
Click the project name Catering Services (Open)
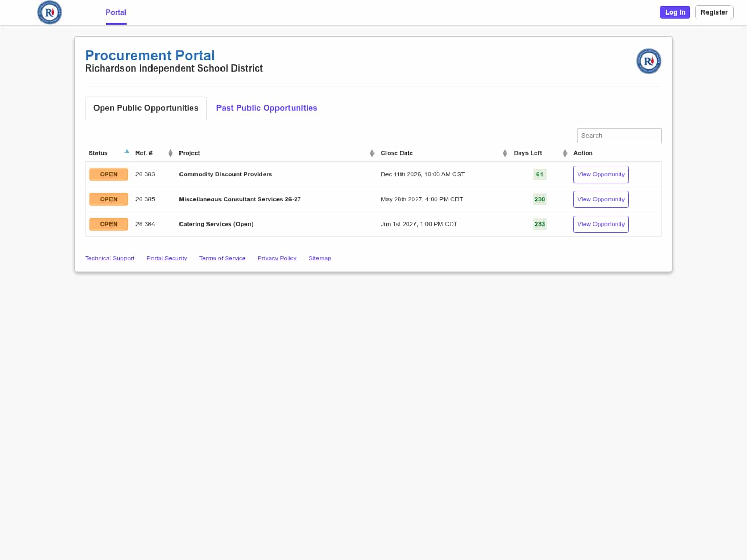pyautogui.click(x=216, y=224)
